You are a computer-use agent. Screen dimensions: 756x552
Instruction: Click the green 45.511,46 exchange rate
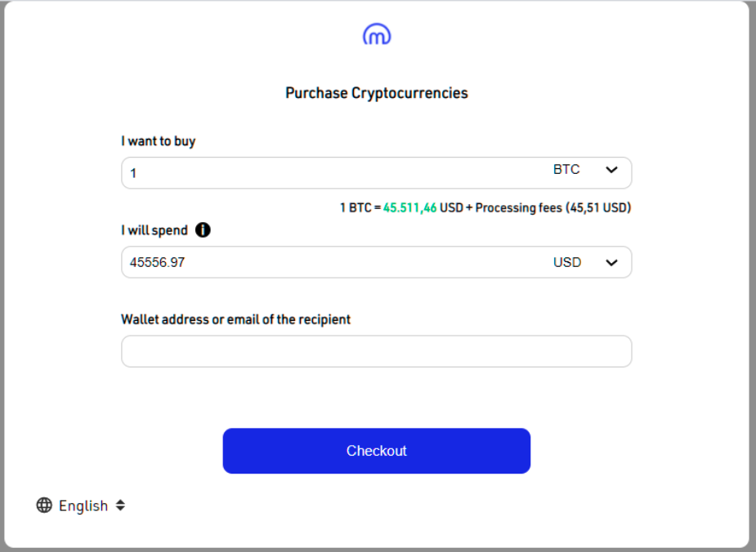coord(409,208)
